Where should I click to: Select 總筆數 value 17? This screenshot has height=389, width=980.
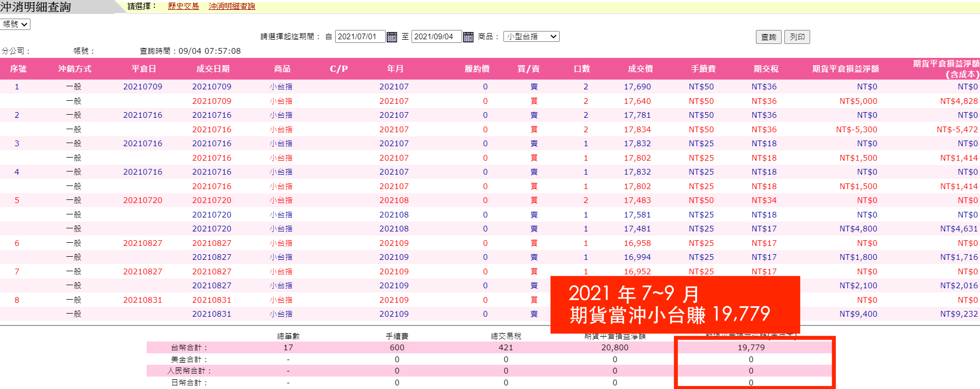[288, 348]
